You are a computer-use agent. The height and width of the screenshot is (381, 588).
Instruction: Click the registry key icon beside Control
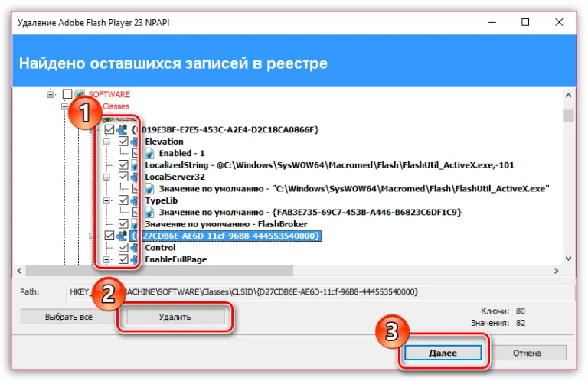pos(134,248)
